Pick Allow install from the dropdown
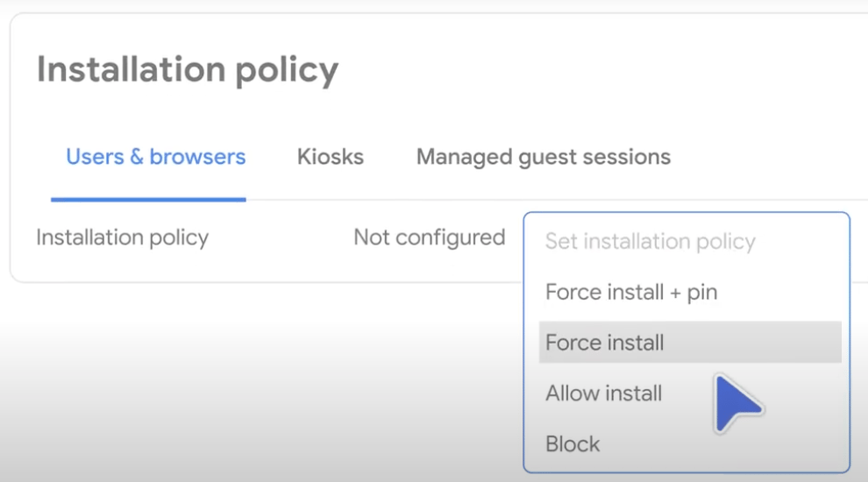The height and width of the screenshot is (482, 868). point(603,393)
